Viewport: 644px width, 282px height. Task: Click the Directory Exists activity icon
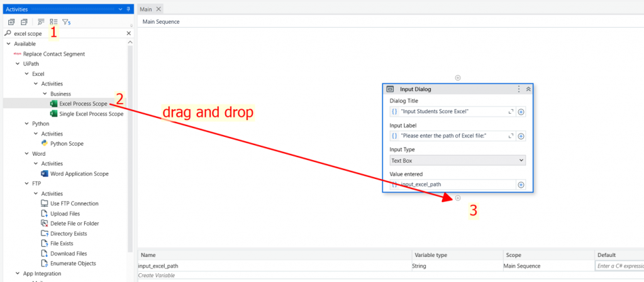45,233
